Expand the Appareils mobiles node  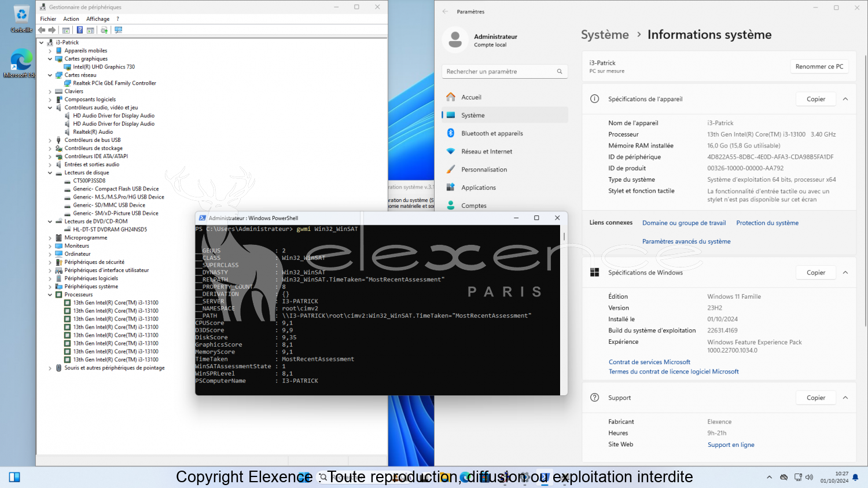[50, 51]
